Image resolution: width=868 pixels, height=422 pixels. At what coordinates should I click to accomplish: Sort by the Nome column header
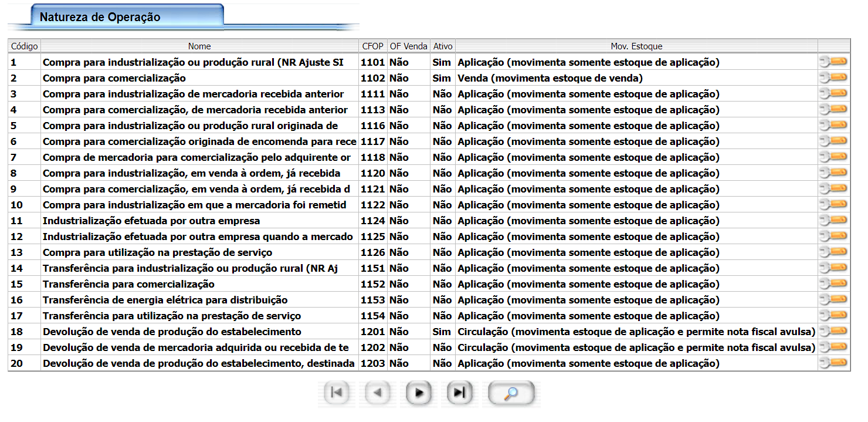point(199,46)
